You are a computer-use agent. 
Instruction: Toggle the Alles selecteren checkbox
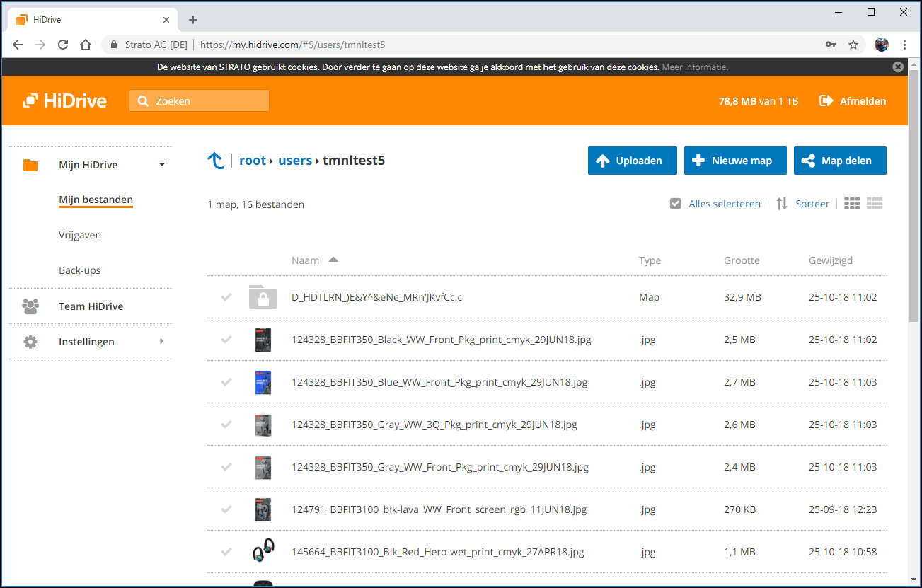676,204
